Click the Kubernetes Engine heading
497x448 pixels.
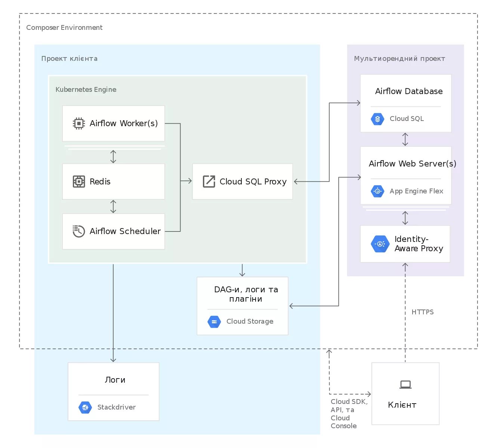click(x=86, y=90)
